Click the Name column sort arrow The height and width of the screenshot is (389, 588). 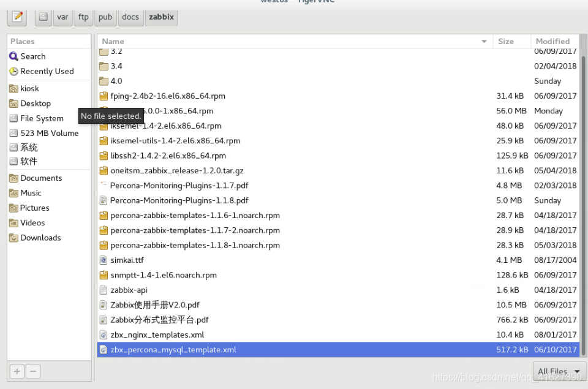(x=484, y=41)
